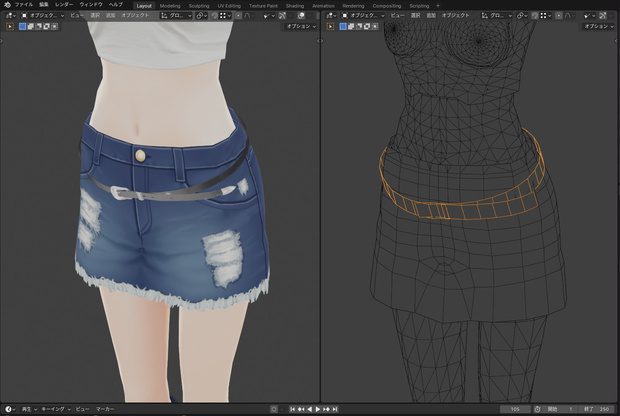Click the Blender logo icon
Viewport: 620px width, 416px height.
tap(7, 5)
